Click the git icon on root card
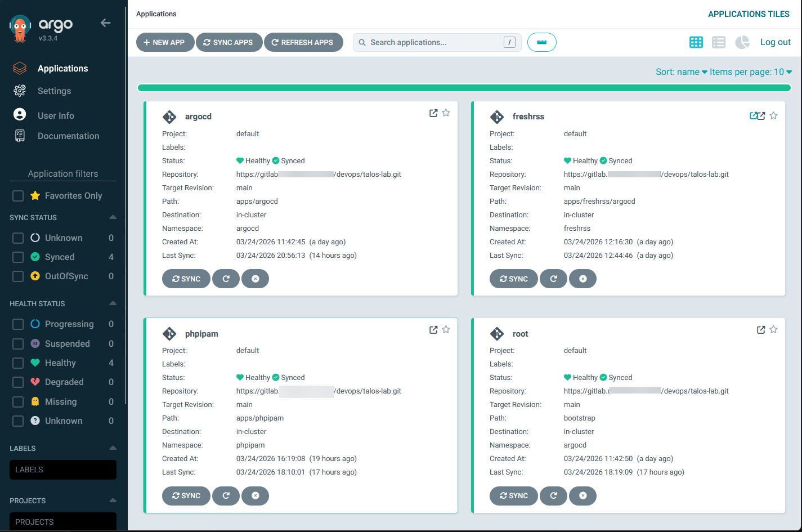 pos(497,334)
